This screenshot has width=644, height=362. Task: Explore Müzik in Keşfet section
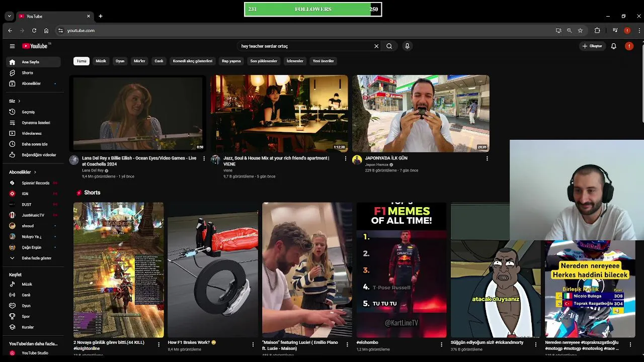(34, 284)
